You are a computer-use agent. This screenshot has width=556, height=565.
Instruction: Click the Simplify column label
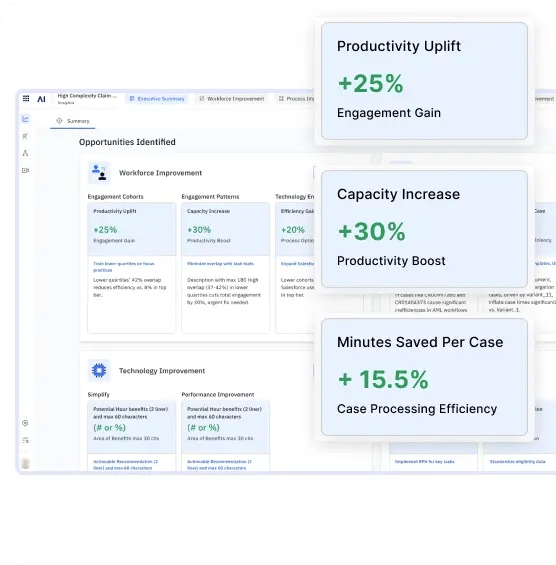(98, 395)
